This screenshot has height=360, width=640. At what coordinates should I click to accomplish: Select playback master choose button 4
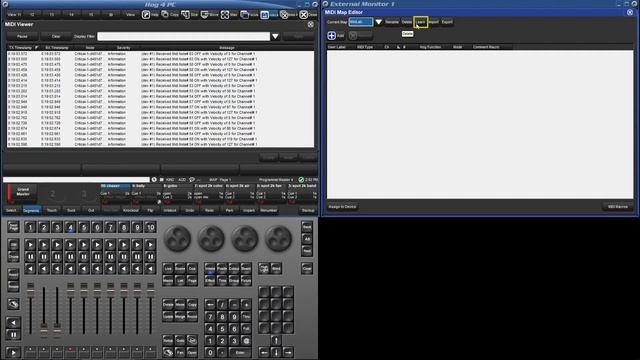pyautogui.click(x=70, y=227)
